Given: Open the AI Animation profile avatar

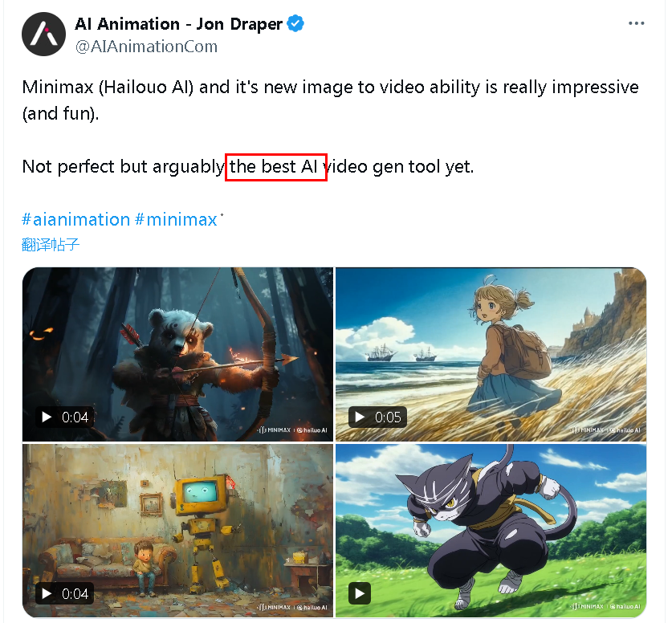Looking at the screenshot, I should click(x=43, y=35).
